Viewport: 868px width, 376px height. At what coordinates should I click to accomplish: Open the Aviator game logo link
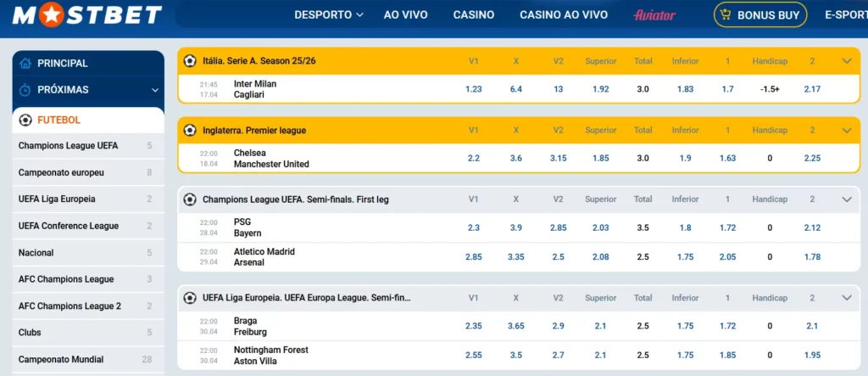[654, 15]
